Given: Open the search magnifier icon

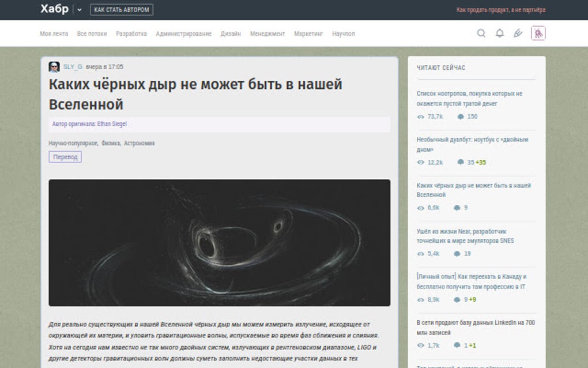Looking at the screenshot, I should tap(481, 33).
